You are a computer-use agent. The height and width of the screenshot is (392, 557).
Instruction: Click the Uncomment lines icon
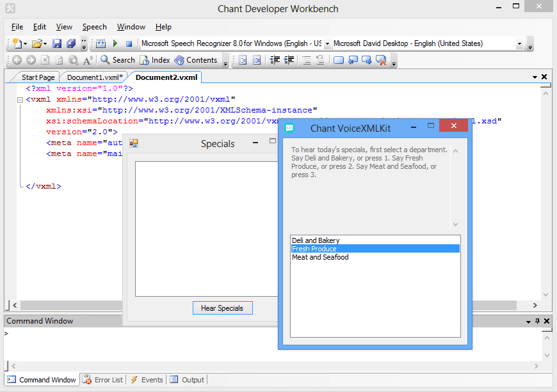[x=320, y=60]
